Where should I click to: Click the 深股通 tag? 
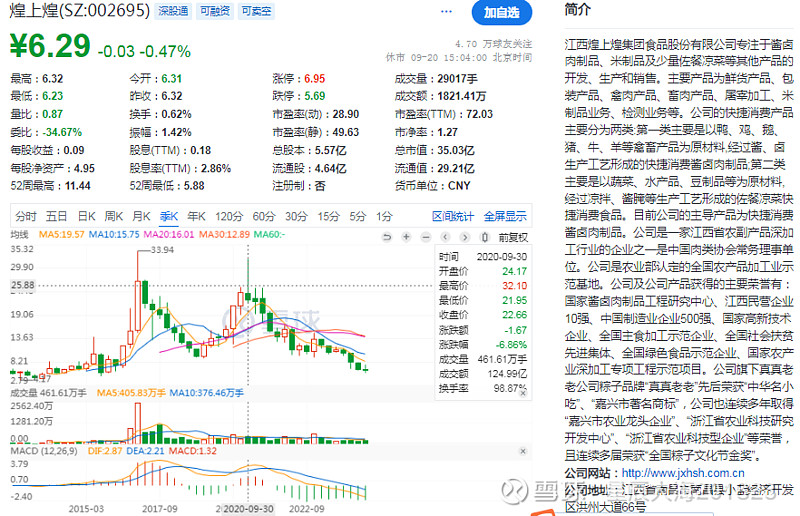[x=173, y=11]
